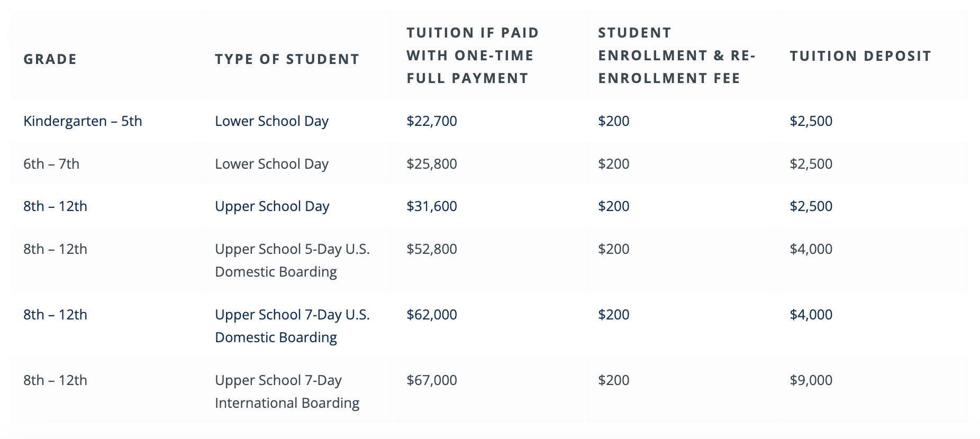This screenshot has width=980, height=439.
Task: Select the 6th – 7th grade cell
Action: click(x=51, y=164)
